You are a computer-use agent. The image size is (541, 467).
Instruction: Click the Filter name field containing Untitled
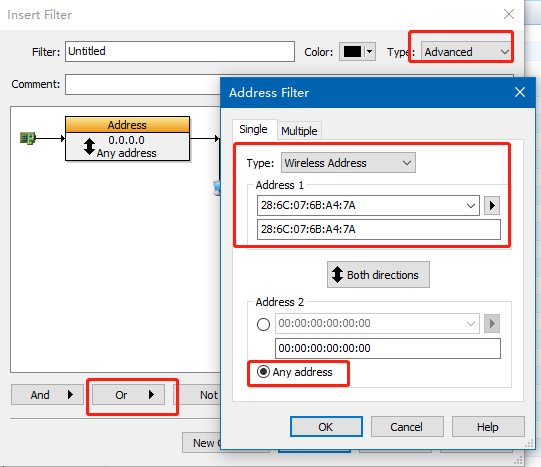click(180, 51)
